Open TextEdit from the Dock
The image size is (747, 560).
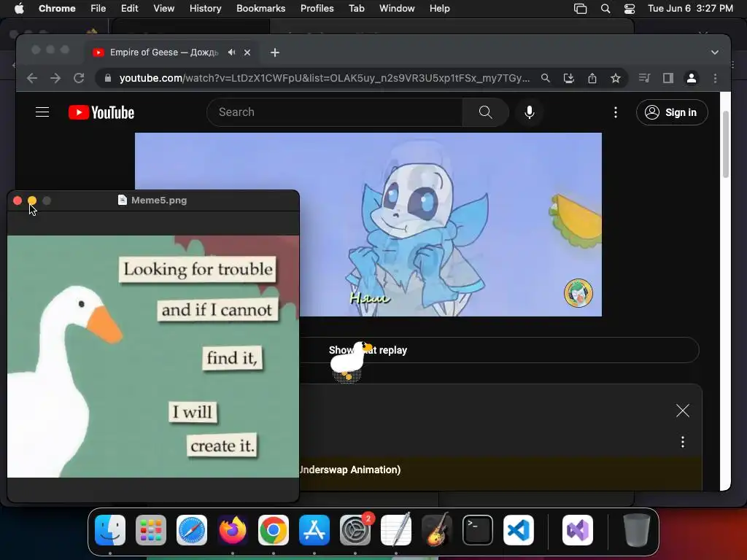(396, 530)
